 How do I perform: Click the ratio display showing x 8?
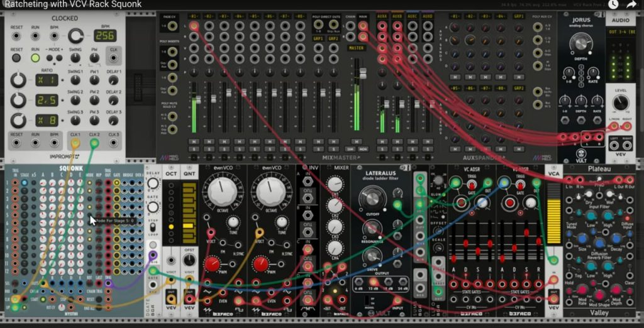47,120
